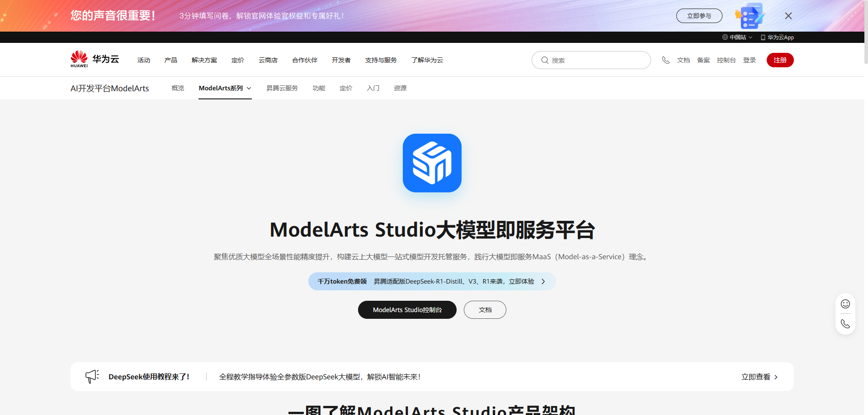
Task: Open 支持与服务 menu
Action: tap(381, 60)
